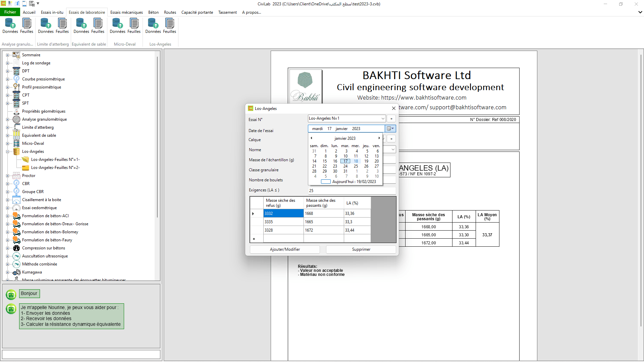Switch to Tassement tab
Image resolution: width=644 pixels, height=362 pixels.
pos(227,12)
